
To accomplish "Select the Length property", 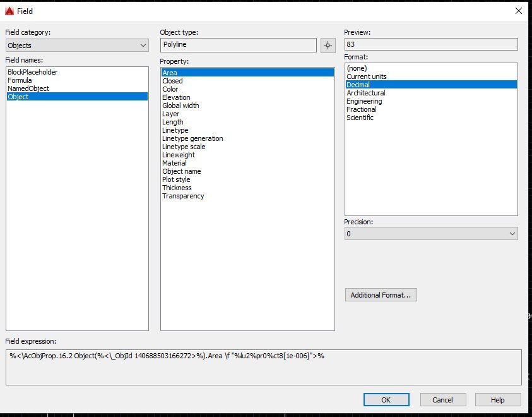I will click(173, 122).
